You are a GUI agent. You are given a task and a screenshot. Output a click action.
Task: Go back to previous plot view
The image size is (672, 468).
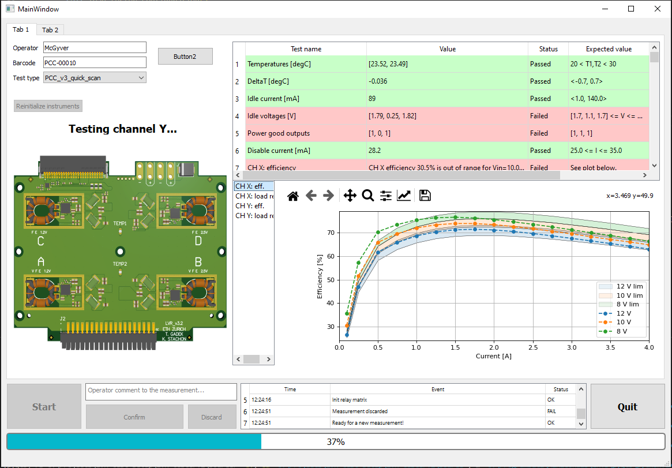[311, 196]
